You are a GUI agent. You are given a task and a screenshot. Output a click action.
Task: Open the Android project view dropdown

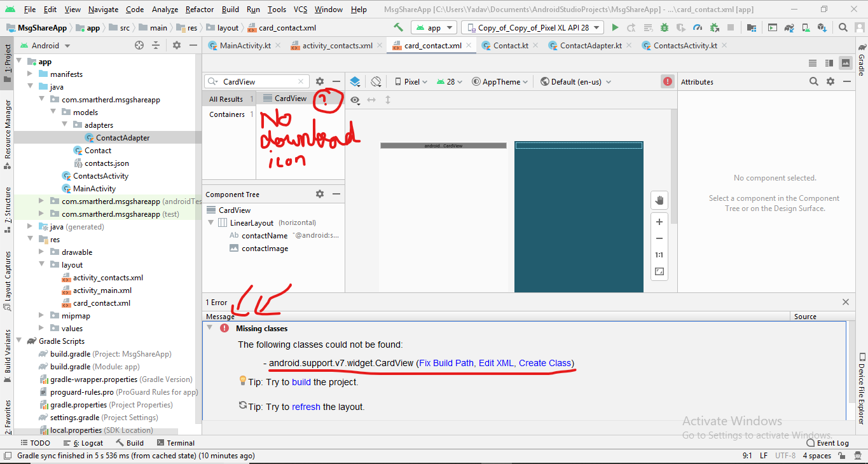45,45
